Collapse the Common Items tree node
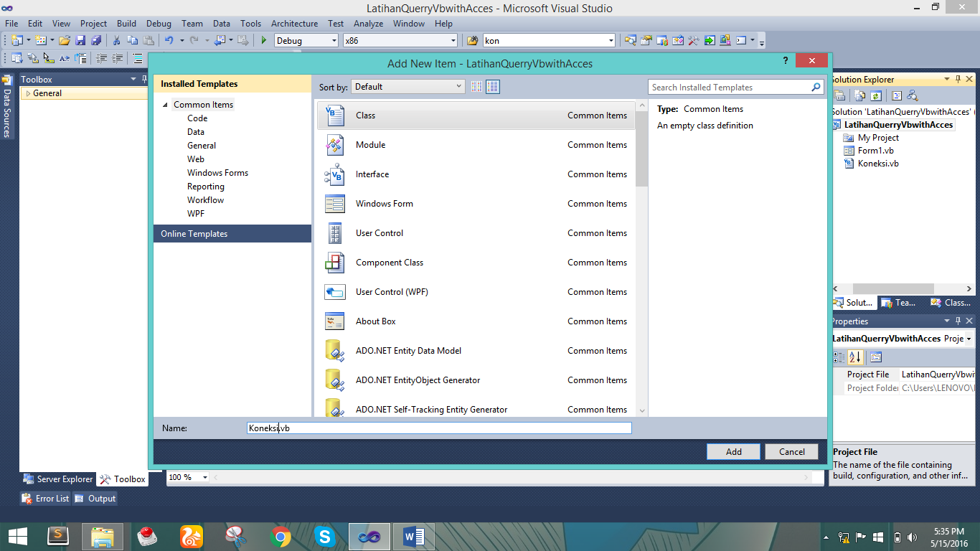 pos(166,105)
